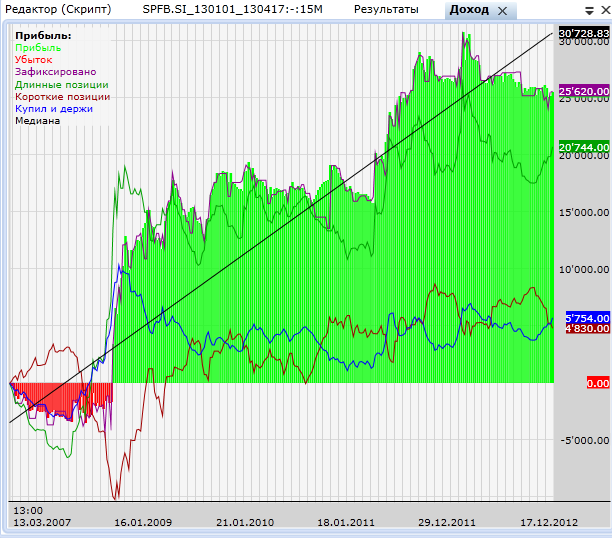612x538 pixels.
Task: Click the Медиана legend entry
Action: coord(37,121)
